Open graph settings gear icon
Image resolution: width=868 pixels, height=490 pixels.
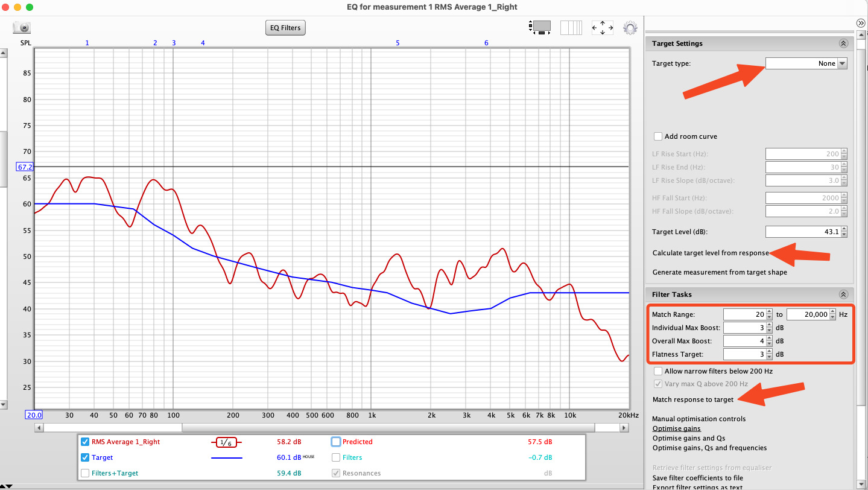[x=630, y=28]
